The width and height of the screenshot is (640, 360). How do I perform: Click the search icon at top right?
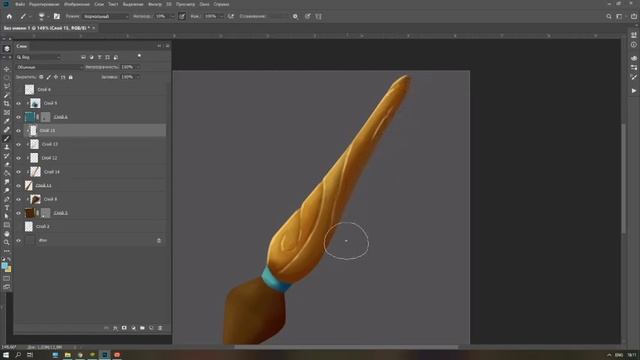(609, 16)
